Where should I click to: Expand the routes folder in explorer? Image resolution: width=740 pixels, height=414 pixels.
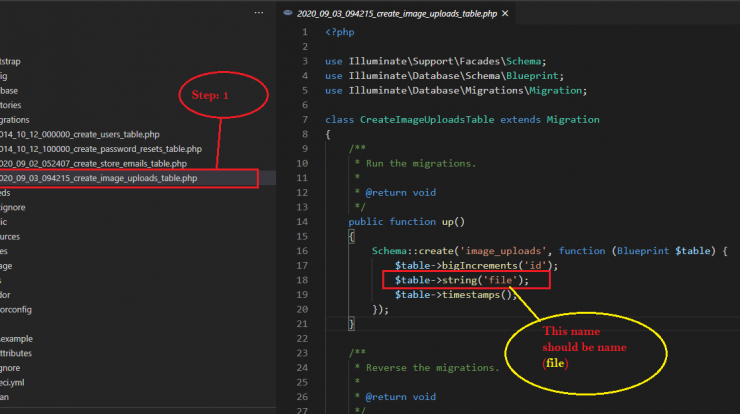coord(4,251)
